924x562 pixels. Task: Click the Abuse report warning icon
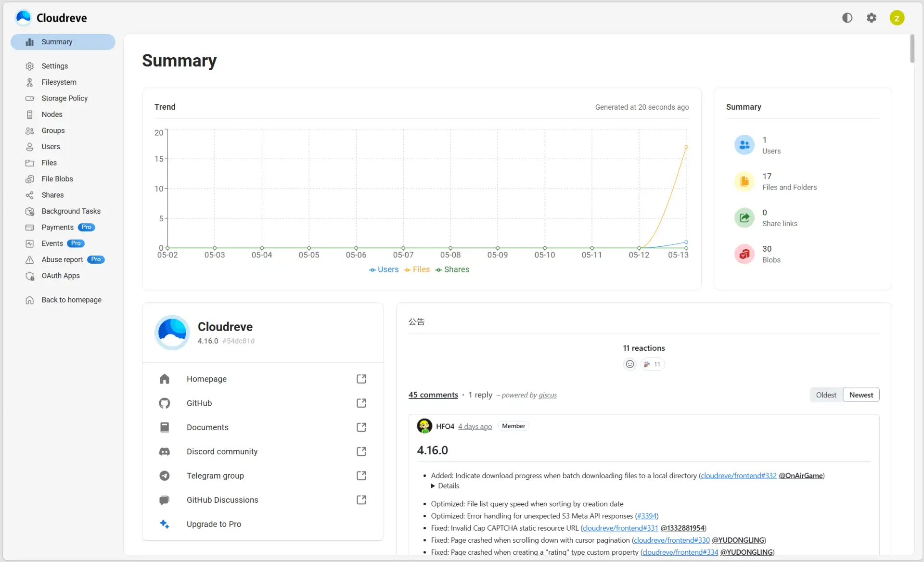tap(30, 260)
